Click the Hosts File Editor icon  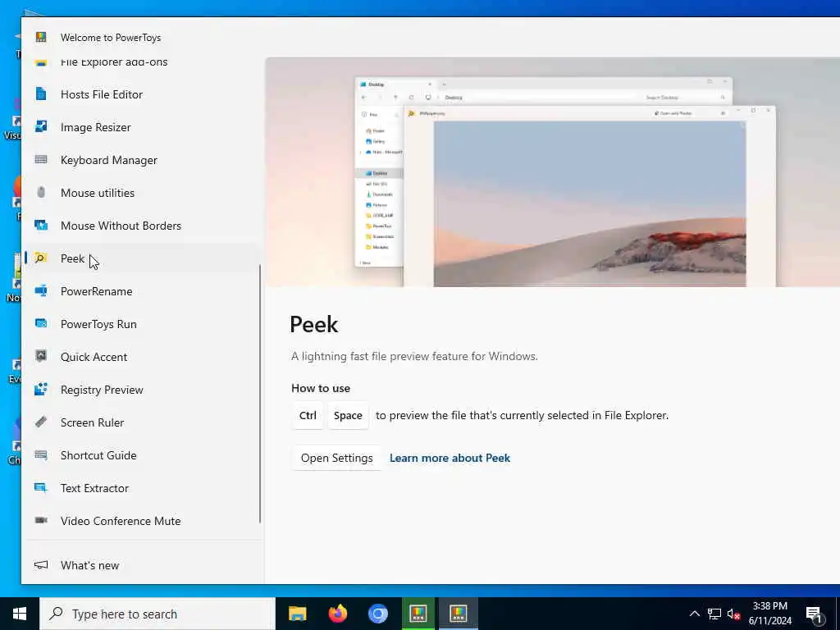tap(41, 94)
